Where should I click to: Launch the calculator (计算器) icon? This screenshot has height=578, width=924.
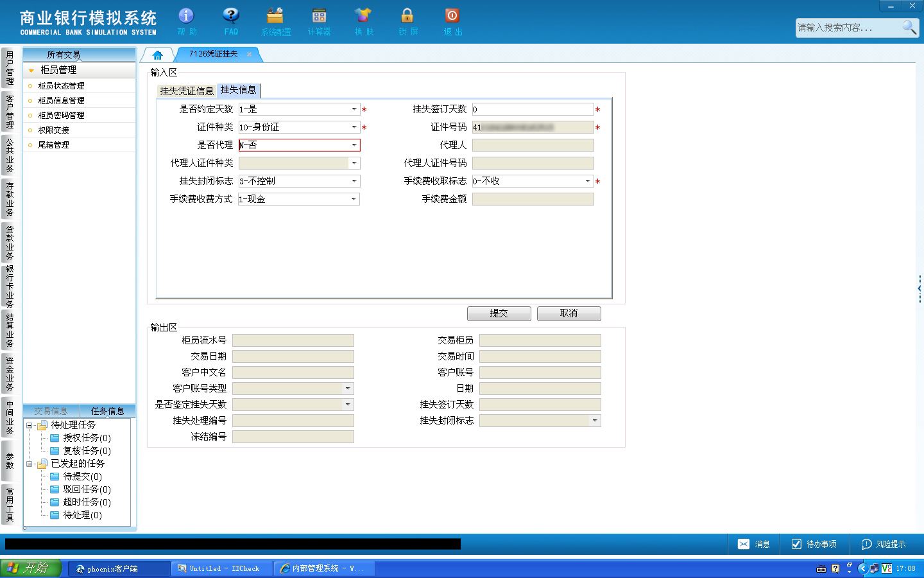click(319, 16)
